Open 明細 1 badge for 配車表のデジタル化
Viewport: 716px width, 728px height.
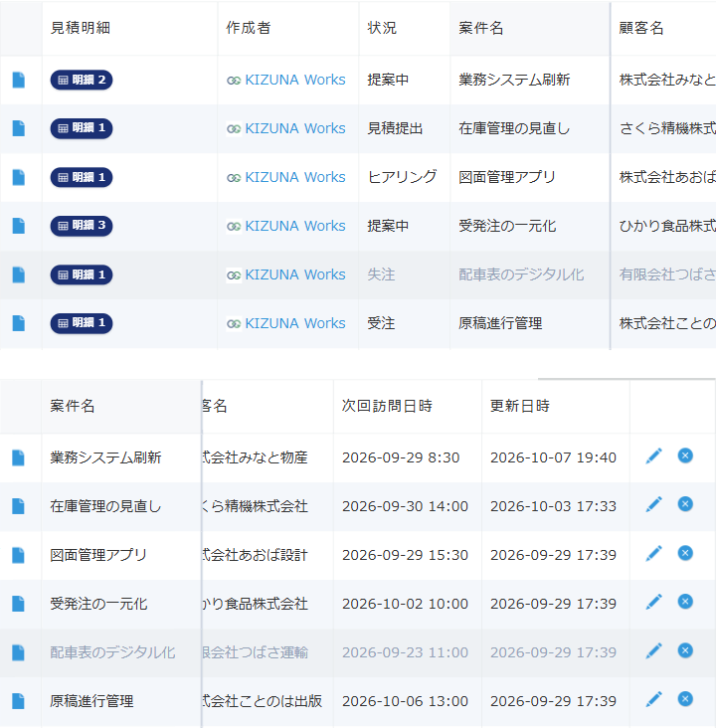pyautogui.click(x=82, y=274)
